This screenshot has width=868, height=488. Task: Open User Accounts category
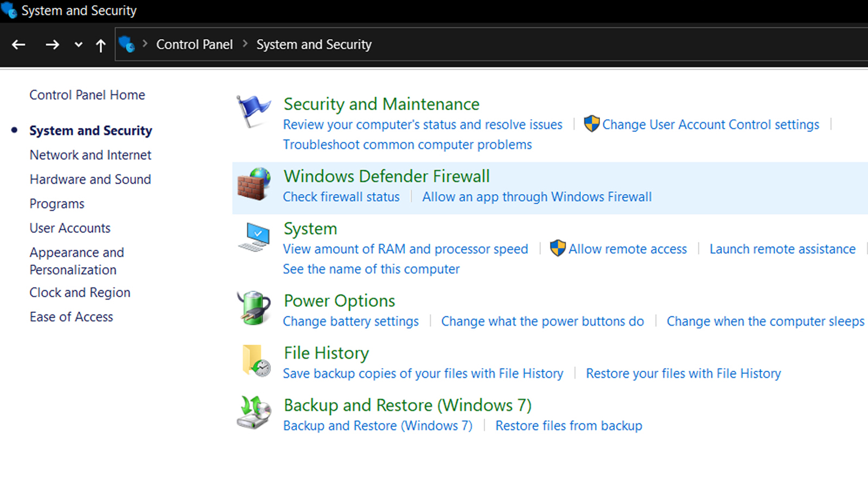click(70, 228)
